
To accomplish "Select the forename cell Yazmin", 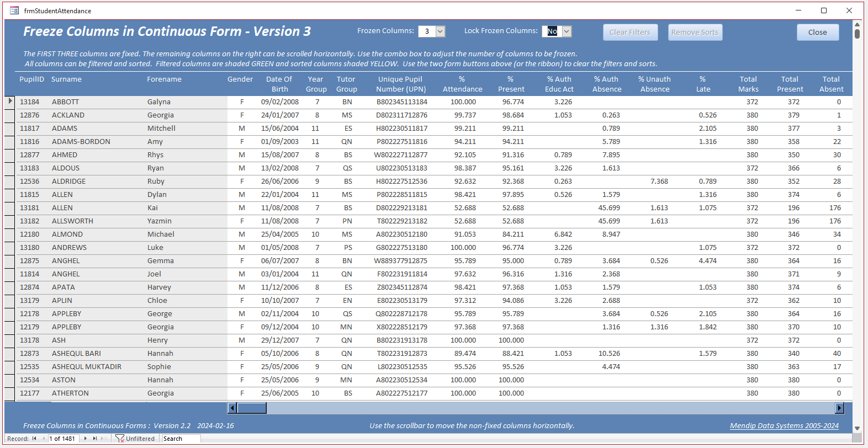I will tap(160, 221).
